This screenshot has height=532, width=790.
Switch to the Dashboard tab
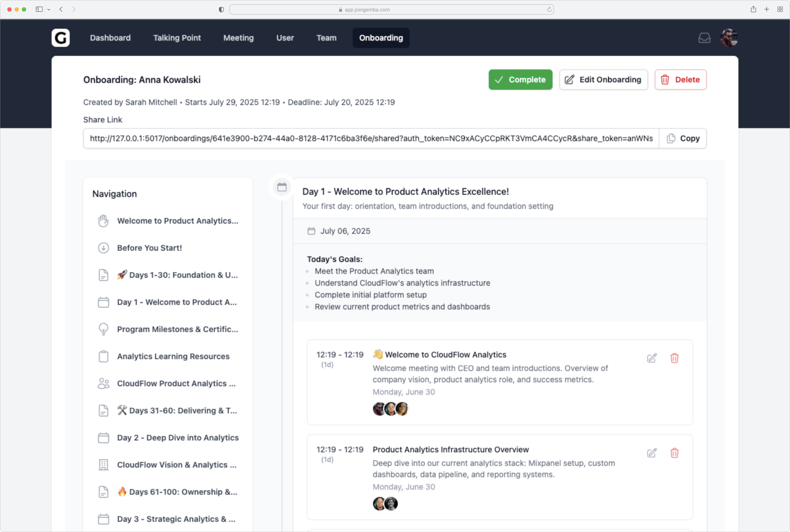click(110, 38)
